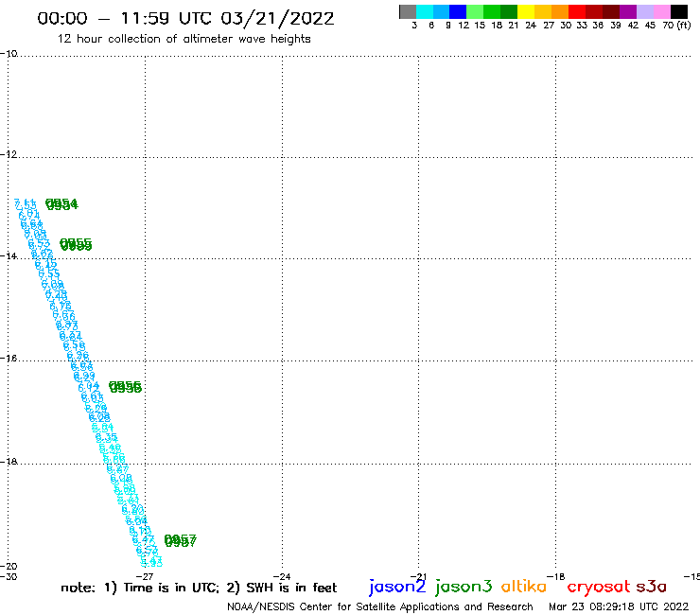Image resolution: width=700 pixels, height=615 pixels.
Task: Select the legend value "45"
Action: click(650, 26)
